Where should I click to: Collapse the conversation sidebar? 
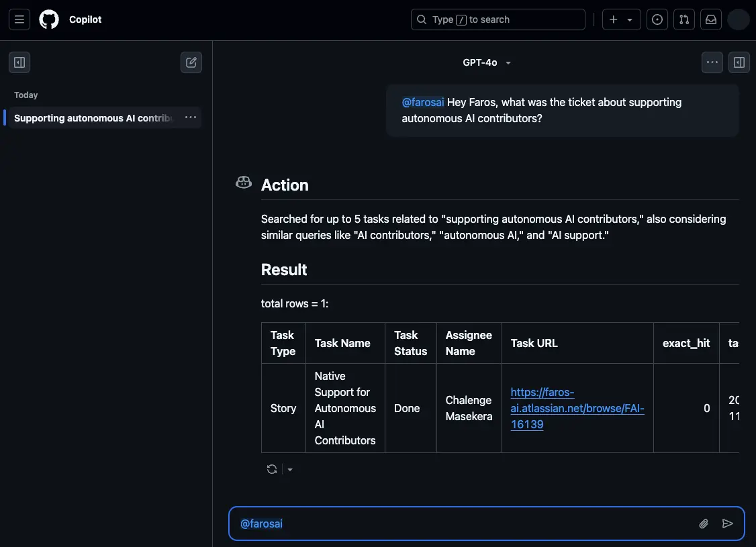point(19,62)
